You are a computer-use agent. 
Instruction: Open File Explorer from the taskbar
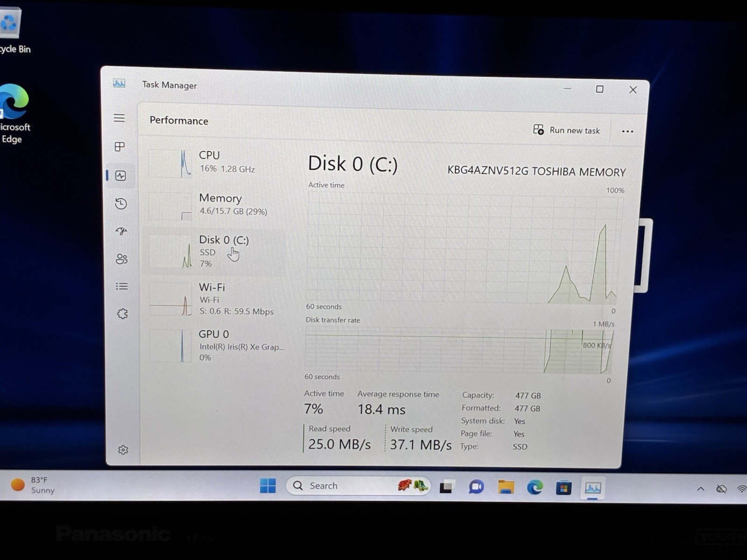(x=506, y=487)
